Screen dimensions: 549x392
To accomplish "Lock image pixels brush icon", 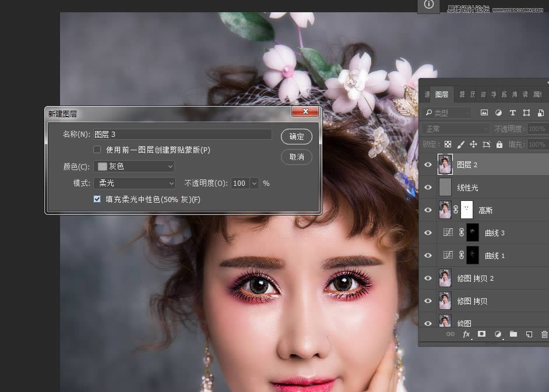I will point(461,144).
